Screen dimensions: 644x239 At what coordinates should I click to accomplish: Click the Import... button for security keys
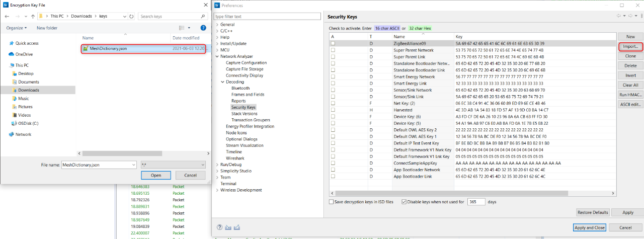point(630,46)
